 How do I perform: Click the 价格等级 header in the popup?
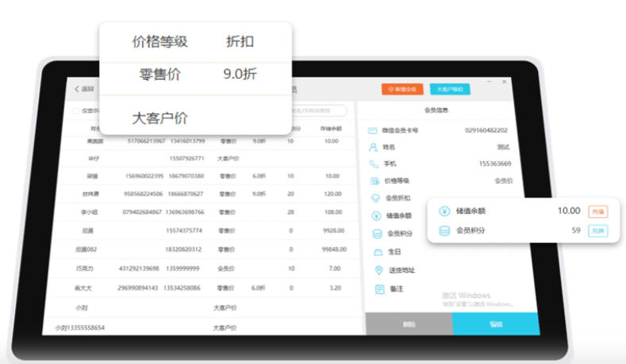coord(160,41)
